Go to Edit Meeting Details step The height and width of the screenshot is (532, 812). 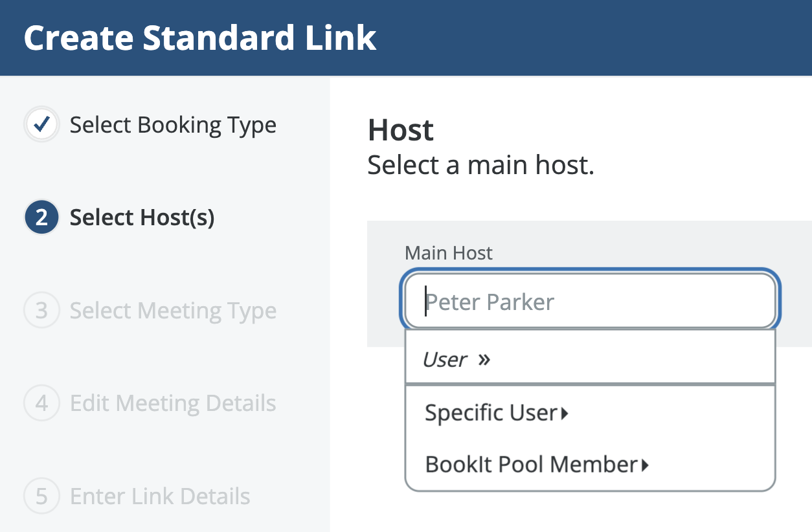tap(173, 403)
